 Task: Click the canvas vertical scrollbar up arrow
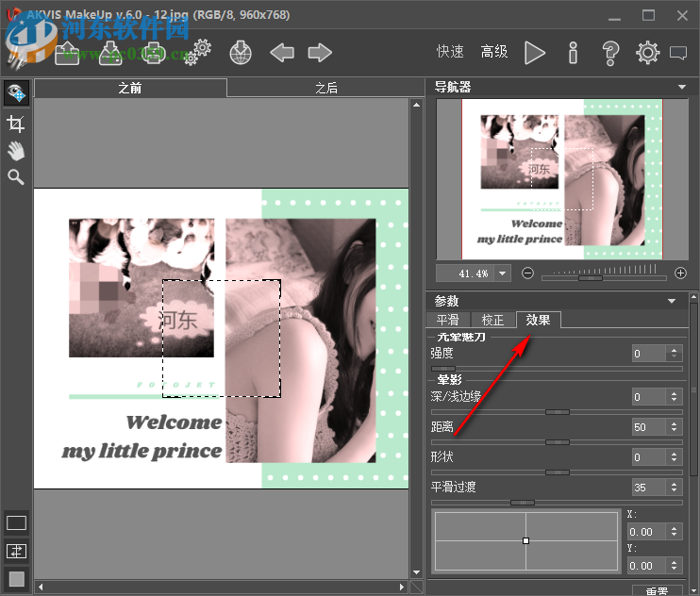pos(416,105)
